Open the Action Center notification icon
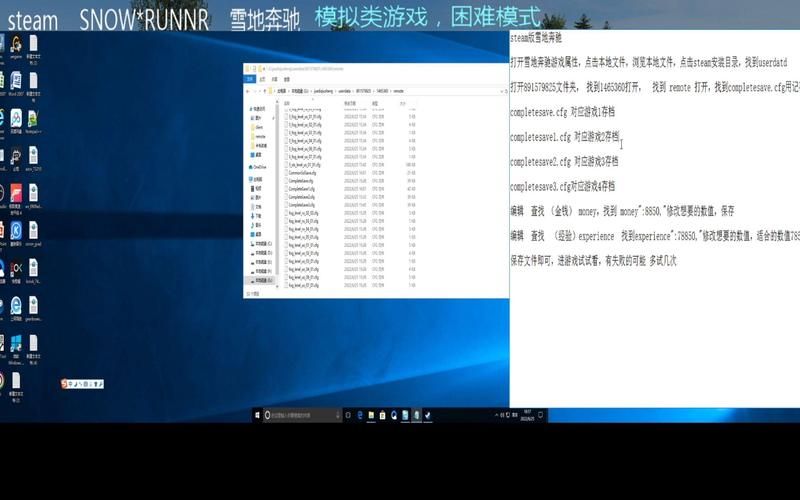The height and width of the screenshot is (500, 800). point(541,415)
